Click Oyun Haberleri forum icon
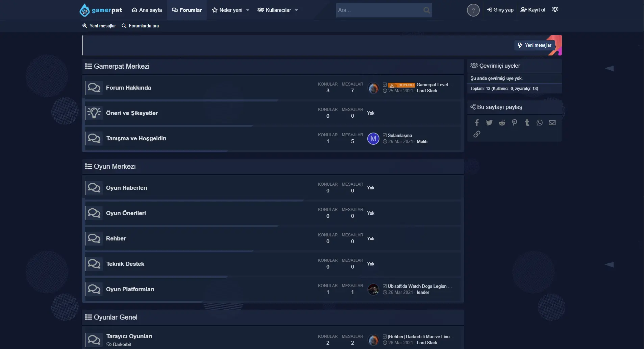The height and width of the screenshot is (349, 644). point(94,188)
